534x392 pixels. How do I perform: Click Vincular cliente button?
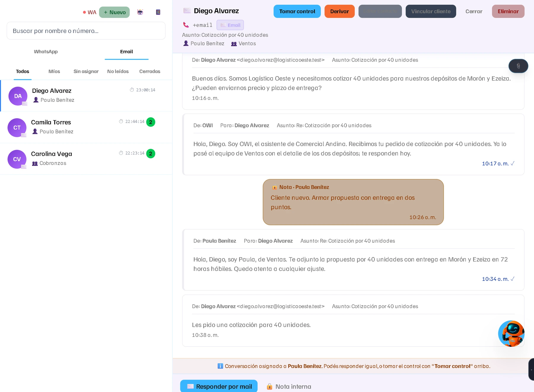click(x=431, y=11)
